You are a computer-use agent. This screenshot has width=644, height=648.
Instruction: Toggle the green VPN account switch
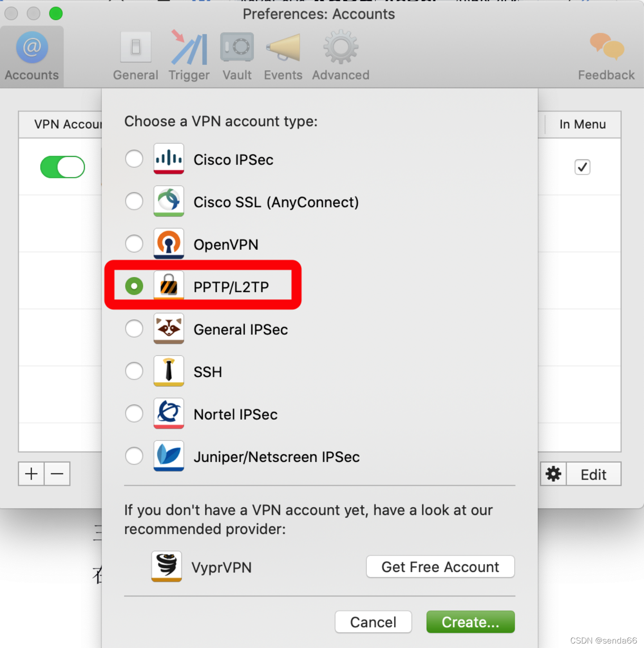click(63, 167)
